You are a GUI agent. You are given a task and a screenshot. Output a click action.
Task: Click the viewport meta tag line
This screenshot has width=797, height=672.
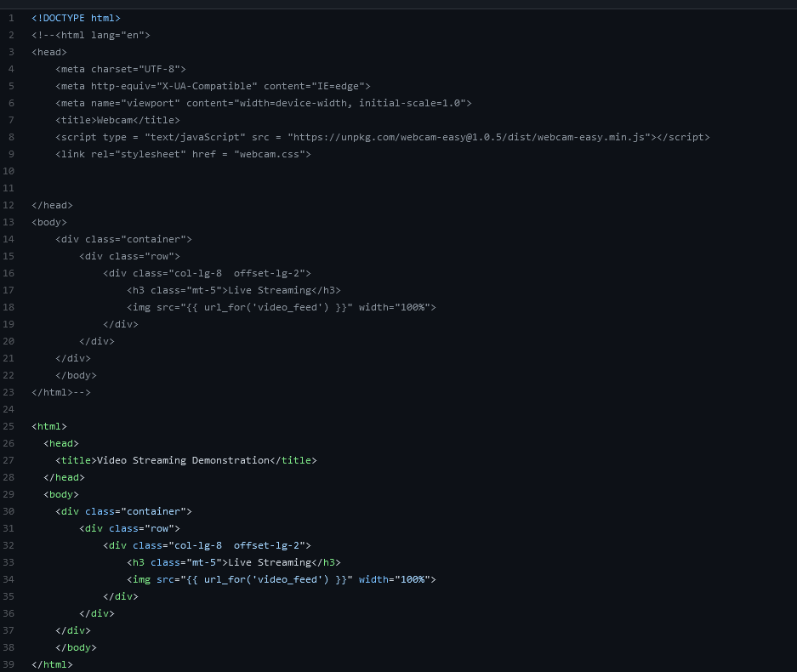pyautogui.click(x=264, y=103)
